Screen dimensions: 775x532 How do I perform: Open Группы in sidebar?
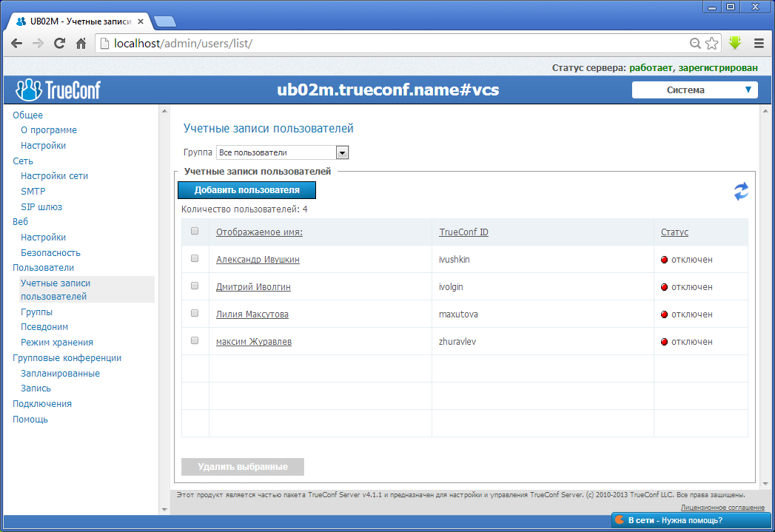36,312
